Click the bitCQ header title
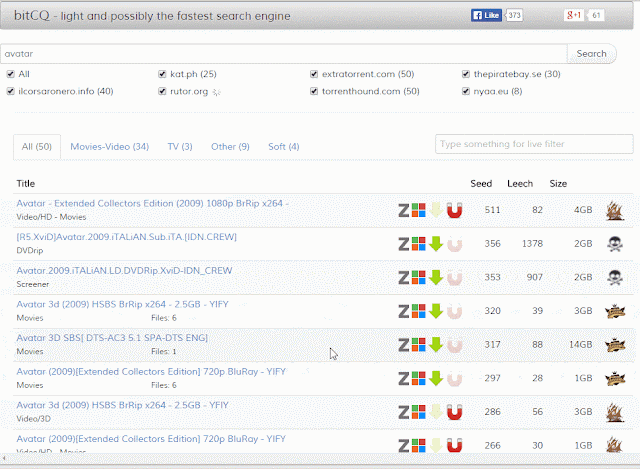This screenshot has width=640, height=469. point(152,16)
